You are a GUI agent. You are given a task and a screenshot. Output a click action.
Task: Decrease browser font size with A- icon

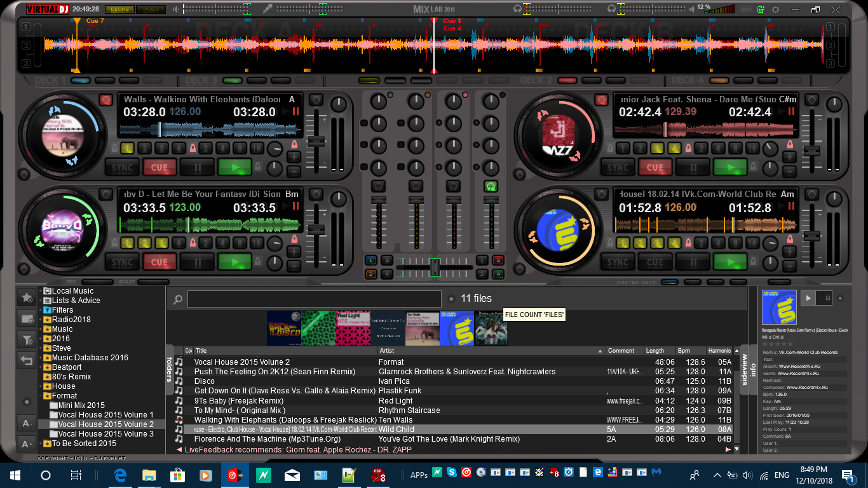pyautogui.click(x=27, y=423)
